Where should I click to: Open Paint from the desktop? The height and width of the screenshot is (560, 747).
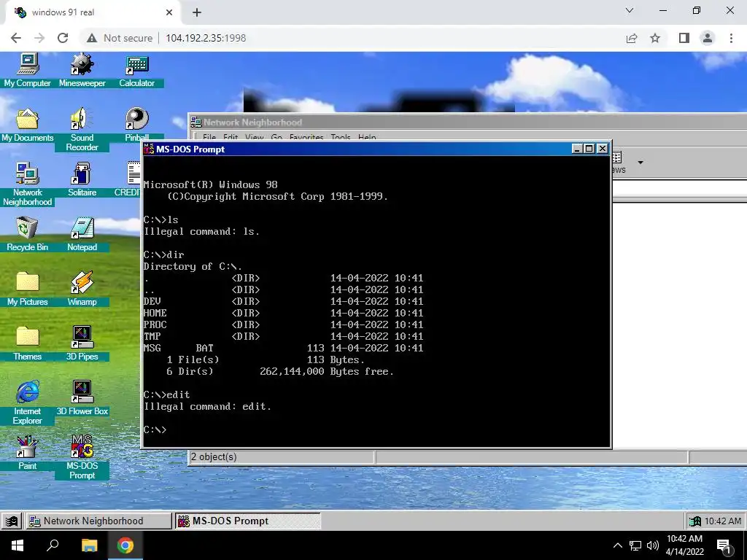point(27,454)
